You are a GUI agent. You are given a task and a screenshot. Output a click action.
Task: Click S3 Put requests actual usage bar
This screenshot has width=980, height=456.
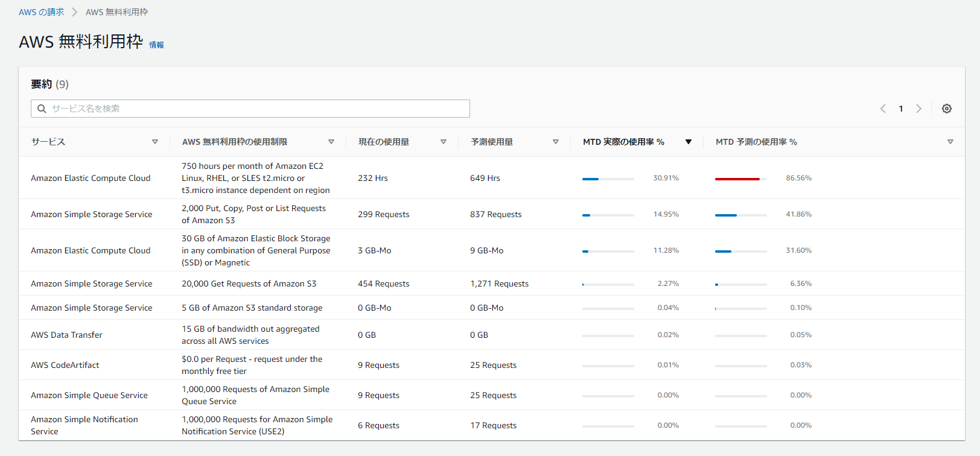point(608,215)
